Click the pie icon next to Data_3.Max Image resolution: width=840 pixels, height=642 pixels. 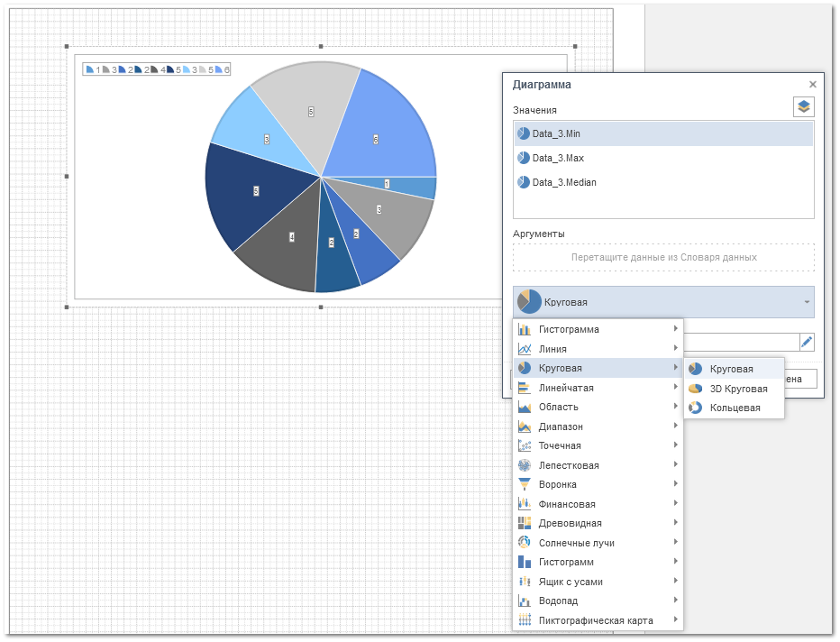pos(523,158)
